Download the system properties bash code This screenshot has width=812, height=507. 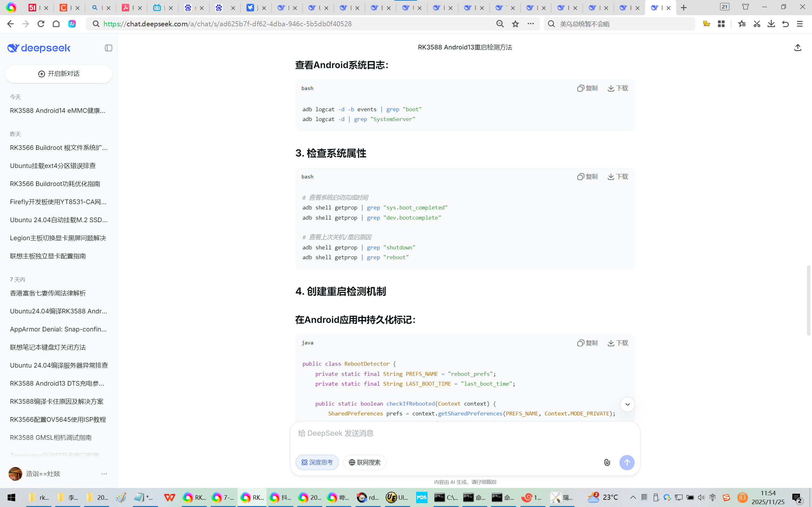click(x=618, y=176)
